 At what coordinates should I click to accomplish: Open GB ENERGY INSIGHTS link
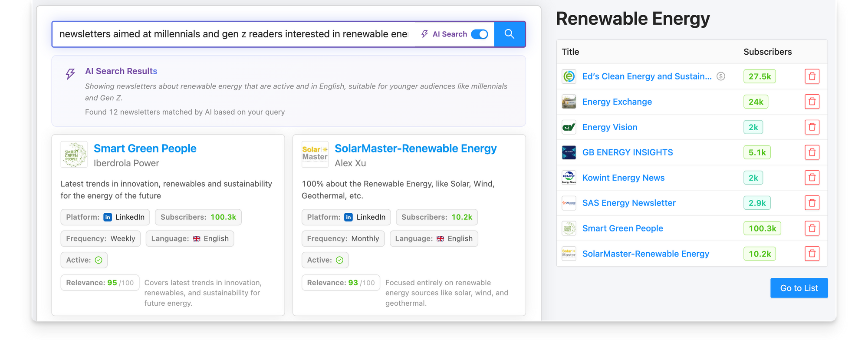pyautogui.click(x=628, y=152)
